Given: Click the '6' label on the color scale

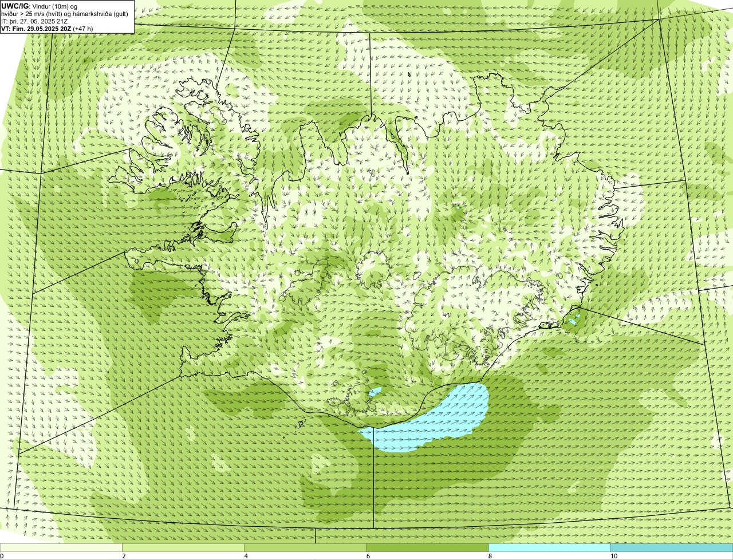Looking at the screenshot, I should pos(368,556).
